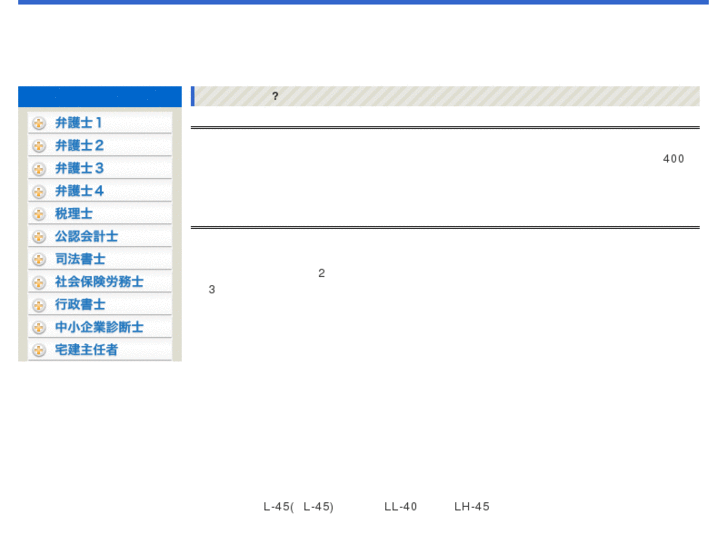Click the plus icon beside 中小企業診断士

[x=39, y=328]
